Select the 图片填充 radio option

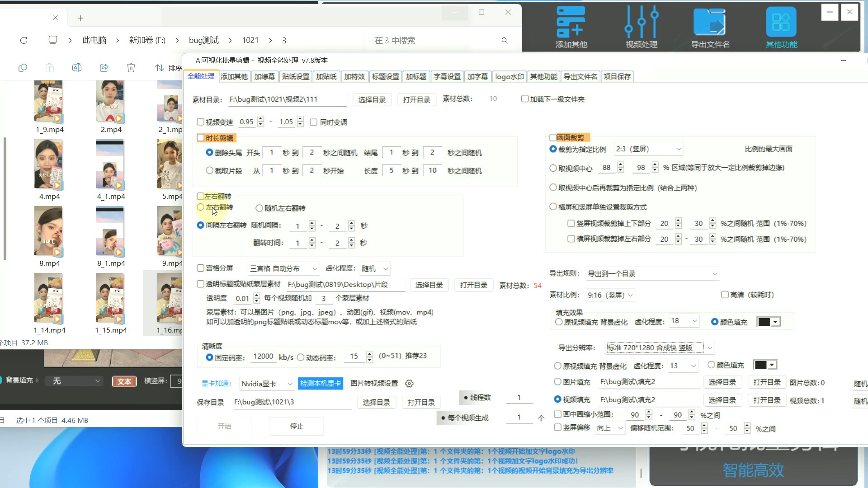point(557,382)
